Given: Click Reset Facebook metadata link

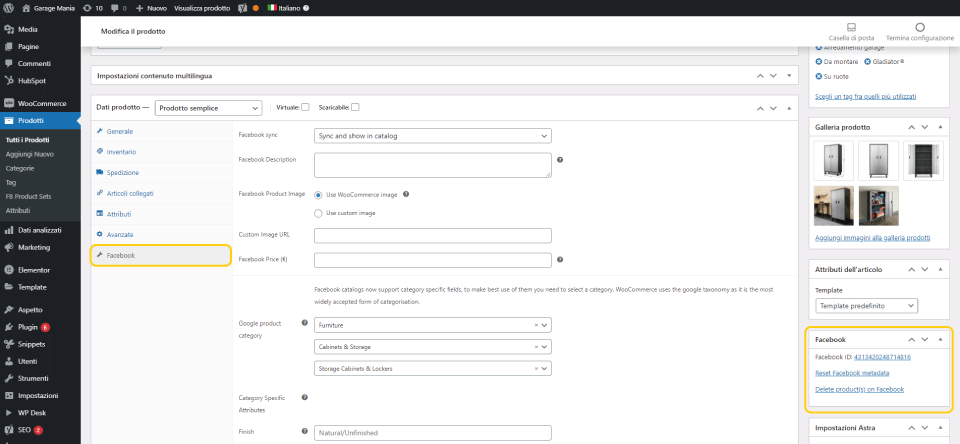Looking at the screenshot, I should [x=852, y=373].
